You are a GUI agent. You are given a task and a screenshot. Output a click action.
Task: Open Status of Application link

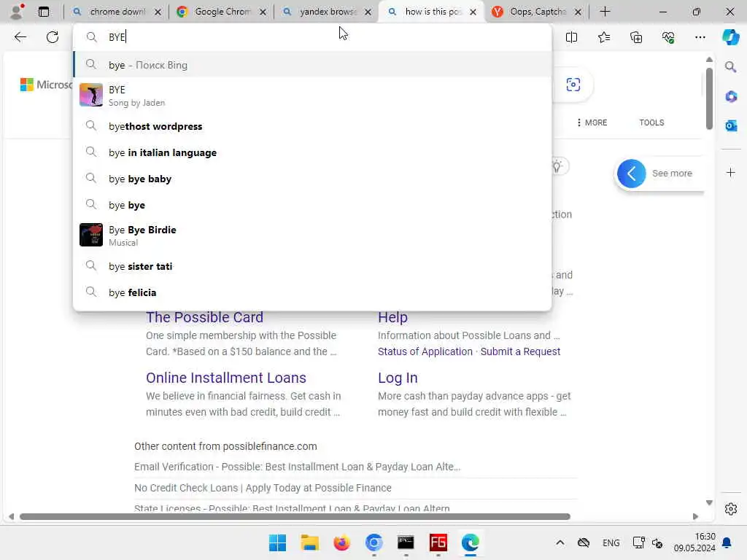[425, 351]
